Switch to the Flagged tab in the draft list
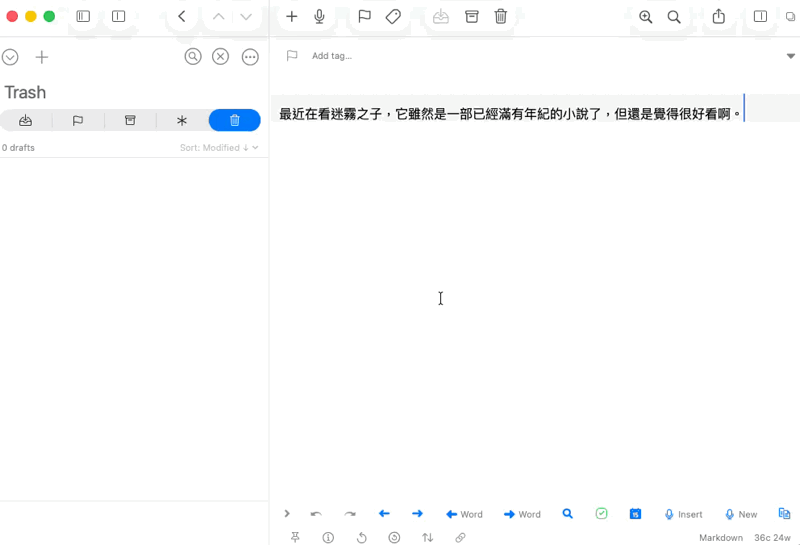This screenshot has height=545, width=800. coord(78,120)
